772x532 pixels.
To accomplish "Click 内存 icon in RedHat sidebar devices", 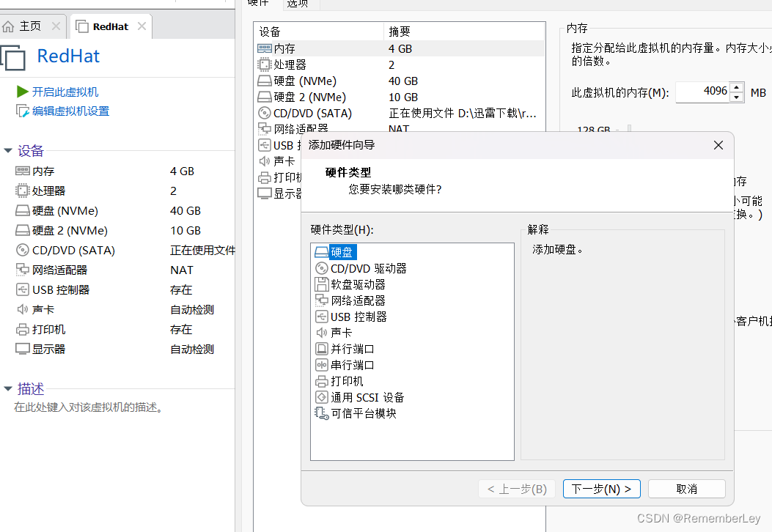I will coord(23,171).
